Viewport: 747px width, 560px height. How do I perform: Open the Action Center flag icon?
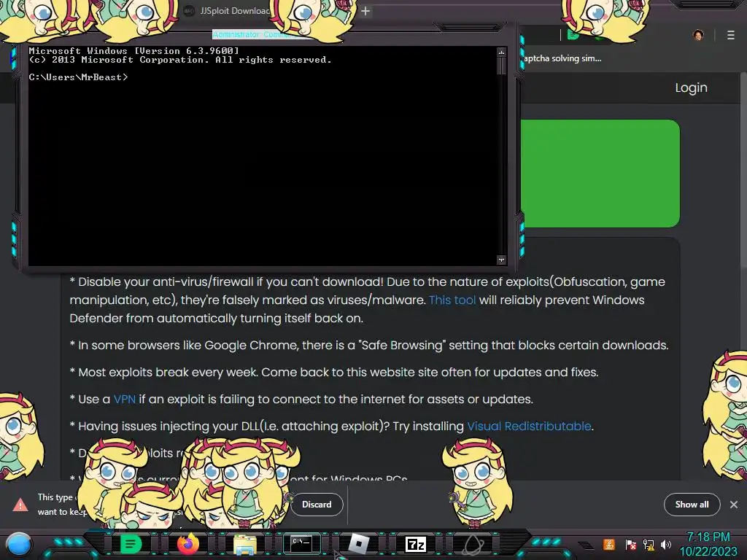tap(630, 544)
